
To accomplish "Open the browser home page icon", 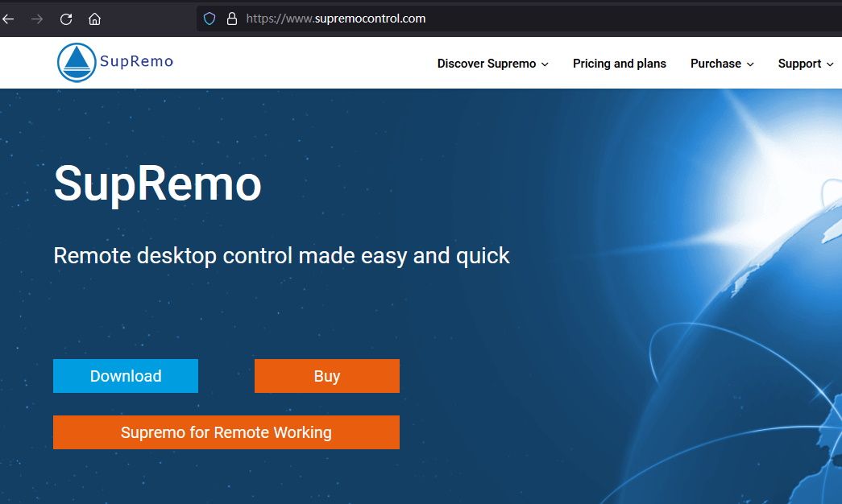I will 94,19.
